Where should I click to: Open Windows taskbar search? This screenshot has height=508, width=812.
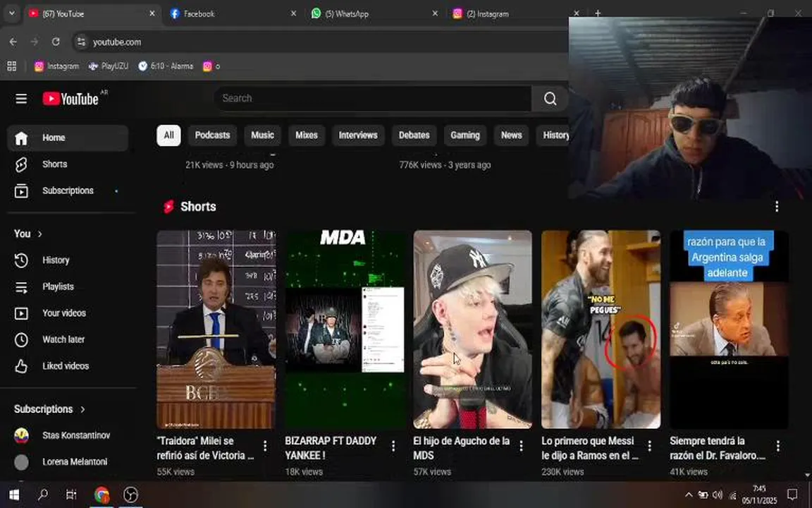(43, 495)
